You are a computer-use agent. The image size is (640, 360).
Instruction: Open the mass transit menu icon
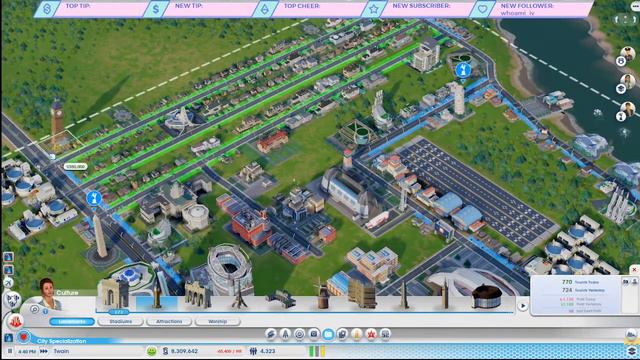pos(342,334)
